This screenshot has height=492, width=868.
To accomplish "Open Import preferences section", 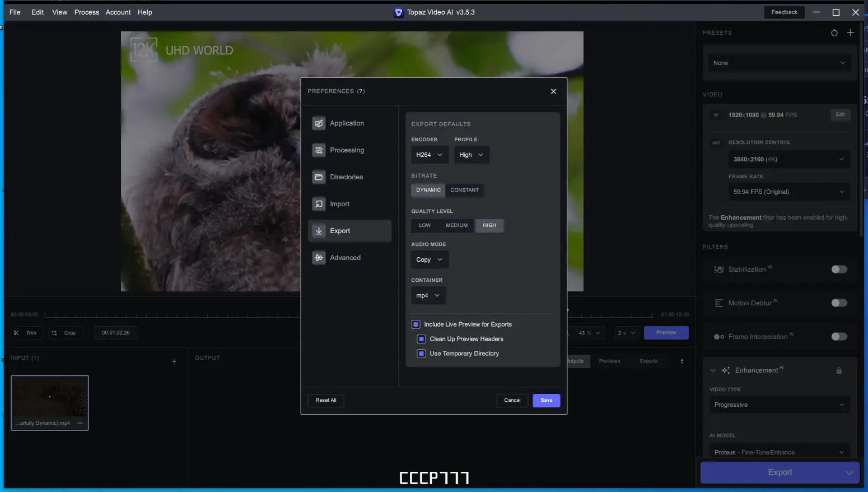I will (x=349, y=204).
